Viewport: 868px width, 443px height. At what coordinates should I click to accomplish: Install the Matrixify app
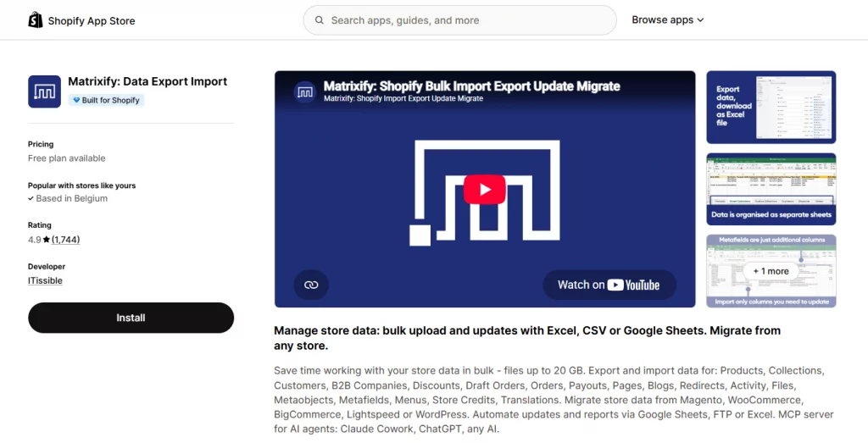(131, 318)
